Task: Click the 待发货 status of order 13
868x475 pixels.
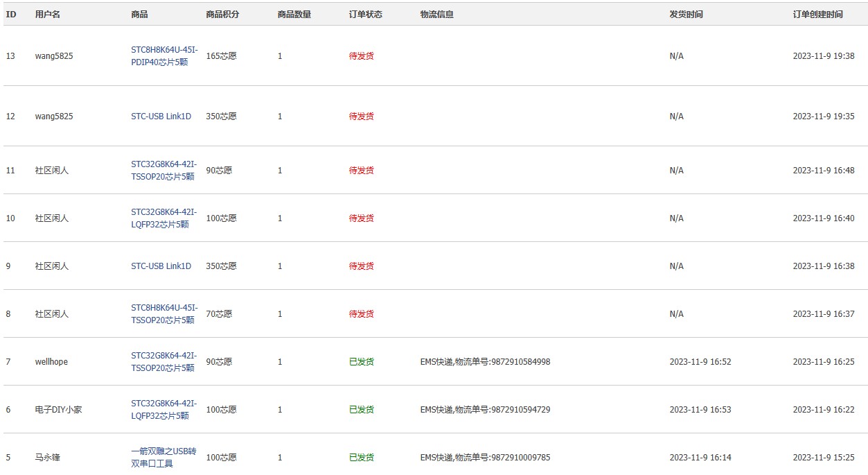Action: click(x=361, y=56)
